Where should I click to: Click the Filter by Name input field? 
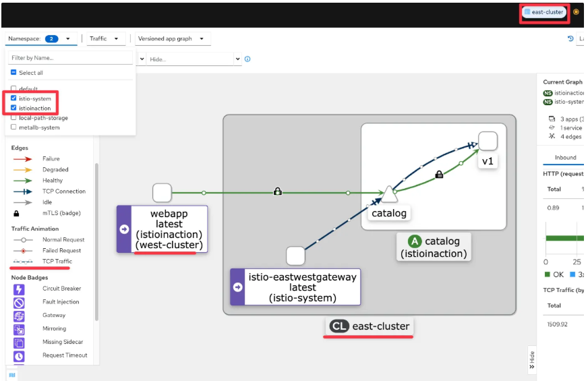click(x=71, y=58)
